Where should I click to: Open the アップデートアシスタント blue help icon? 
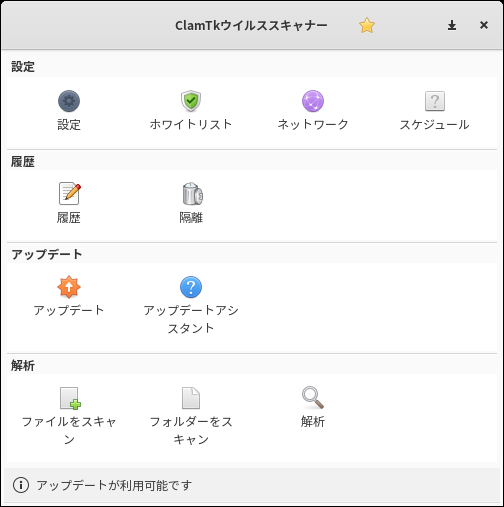point(191,287)
